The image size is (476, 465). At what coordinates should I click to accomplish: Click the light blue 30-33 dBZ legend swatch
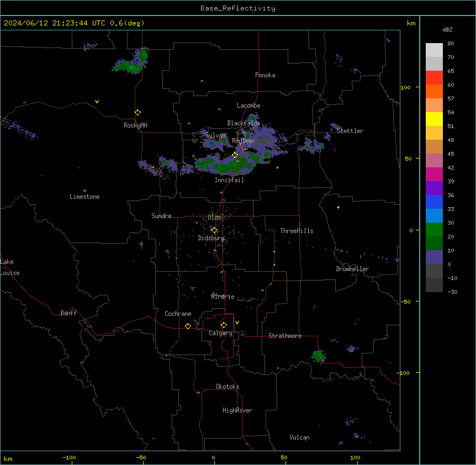[x=434, y=216]
